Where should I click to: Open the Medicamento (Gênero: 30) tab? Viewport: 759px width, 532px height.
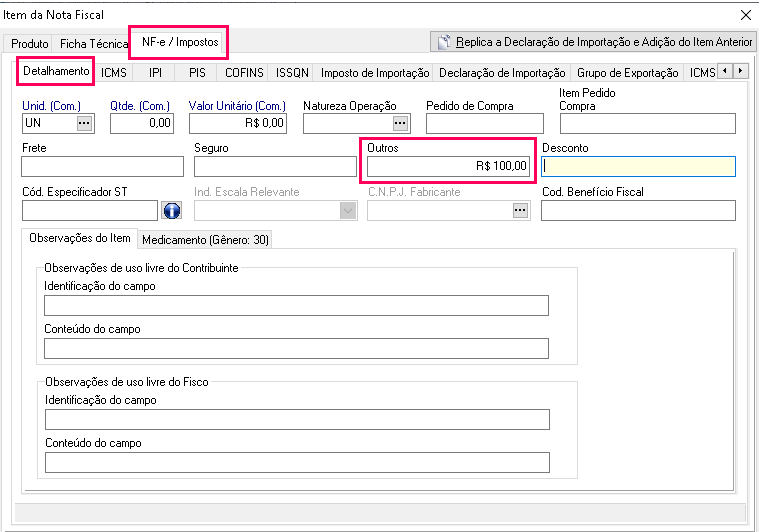pyautogui.click(x=205, y=240)
